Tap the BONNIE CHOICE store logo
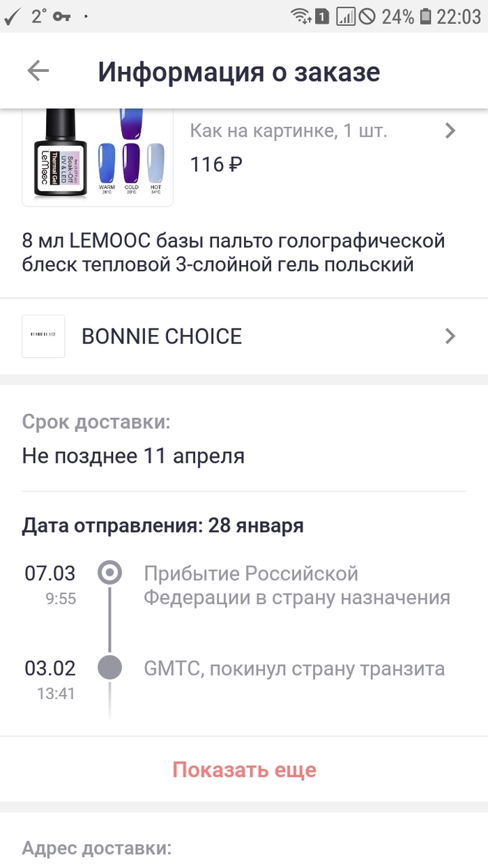 (x=43, y=336)
